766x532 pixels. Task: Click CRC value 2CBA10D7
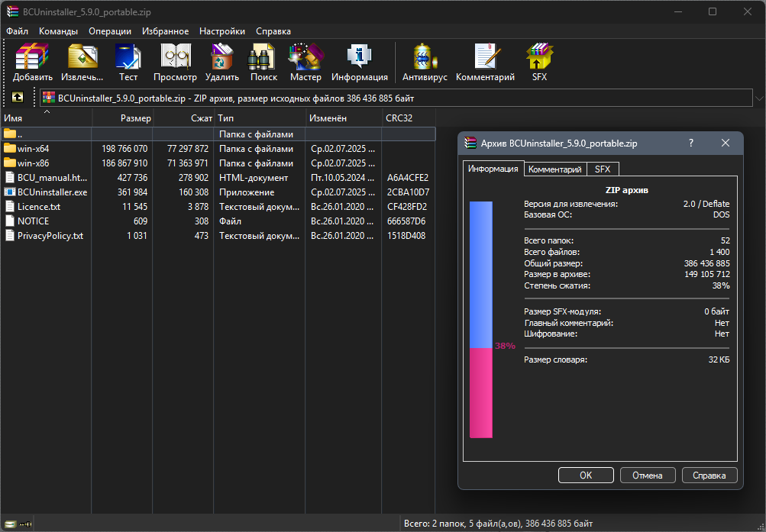408,192
